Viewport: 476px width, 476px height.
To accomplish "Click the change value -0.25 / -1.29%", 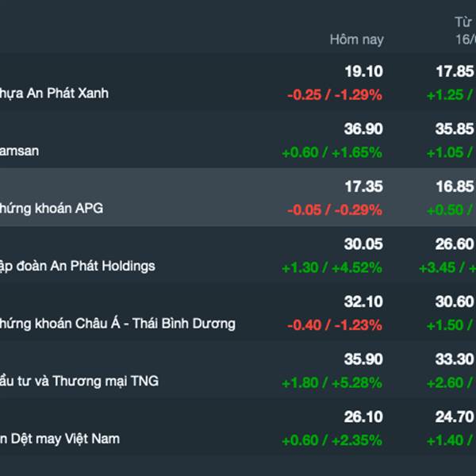I will tap(335, 95).
